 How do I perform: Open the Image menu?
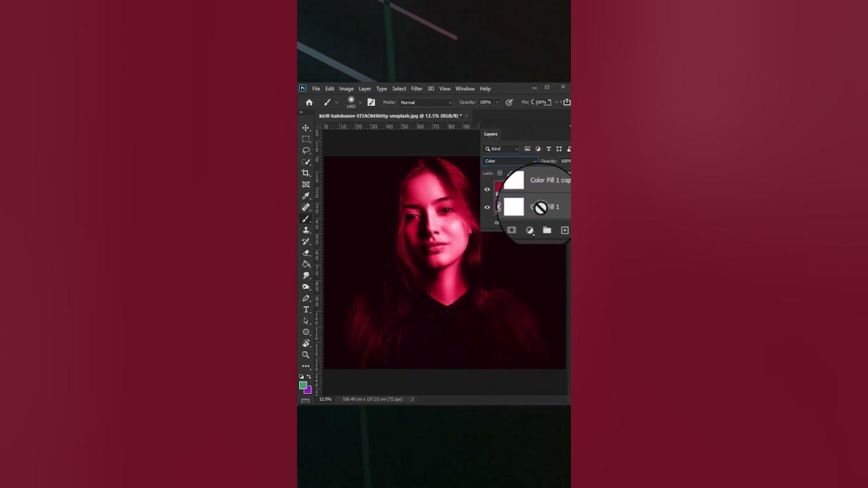click(x=347, y=89)
